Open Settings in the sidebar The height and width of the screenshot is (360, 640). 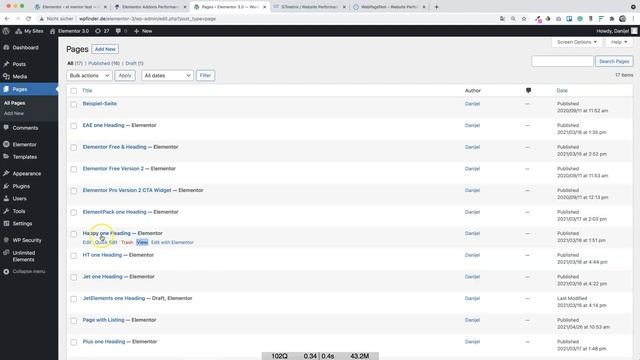(22, 224)
